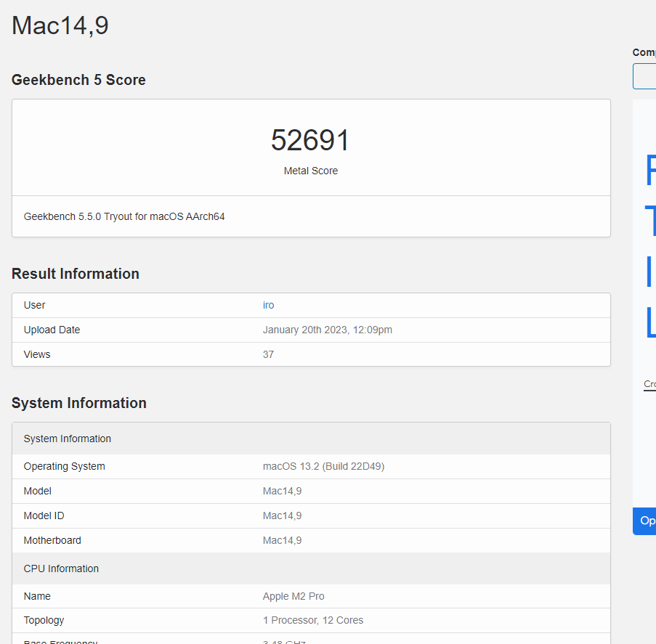Image resolution: width=656 pixels, height=644 pixels.
Task: Click the Mac14,9 page title
Action: pos(60,25)
